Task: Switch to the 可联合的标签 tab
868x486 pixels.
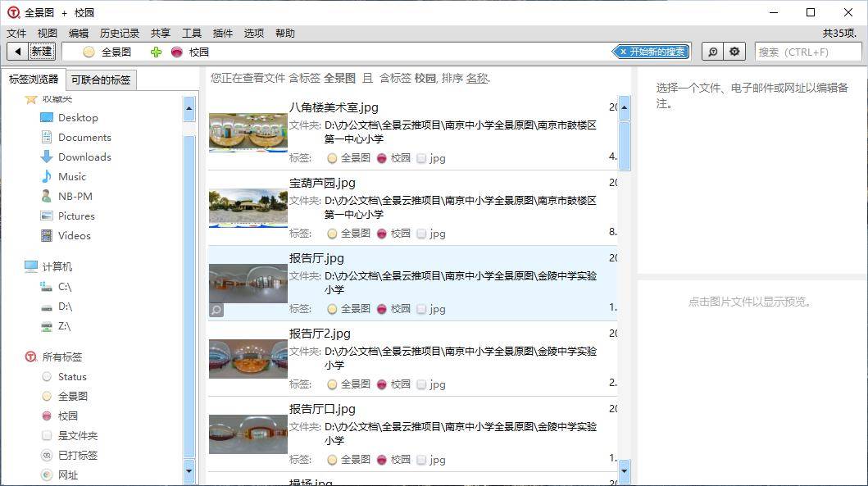Action: pos(100,79)
